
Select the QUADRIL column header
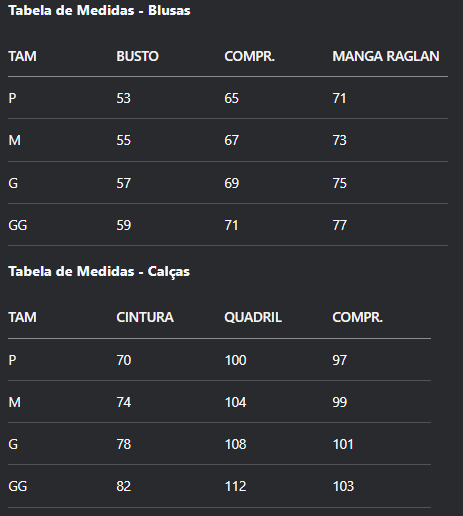point(253,317)
